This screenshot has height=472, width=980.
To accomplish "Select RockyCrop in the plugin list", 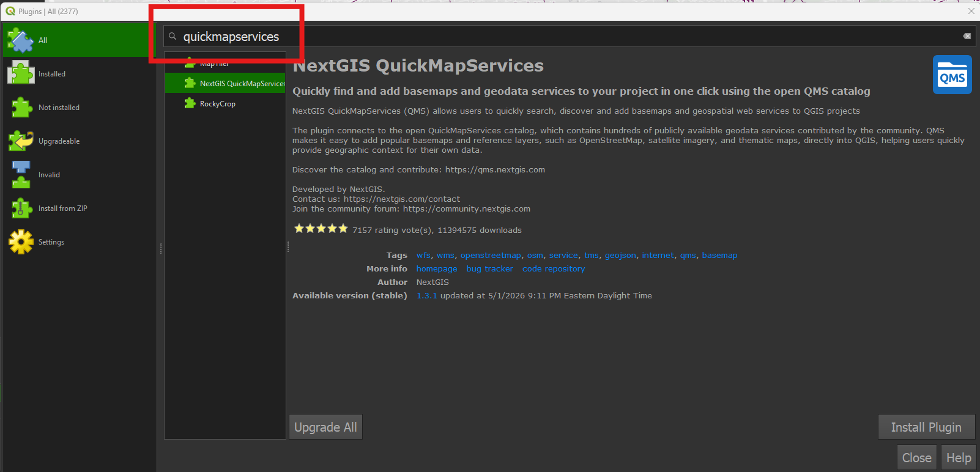I will click(225, 103).
